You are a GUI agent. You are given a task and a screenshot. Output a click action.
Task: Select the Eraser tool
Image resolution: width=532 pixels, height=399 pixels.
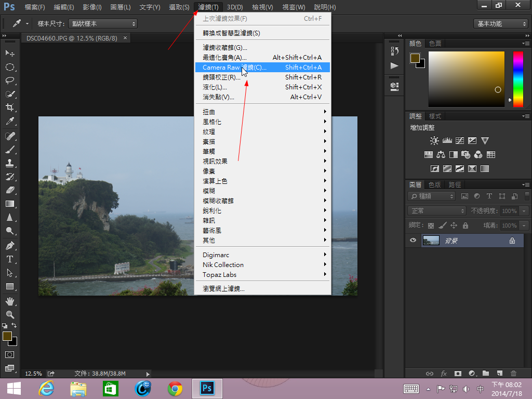10,190
